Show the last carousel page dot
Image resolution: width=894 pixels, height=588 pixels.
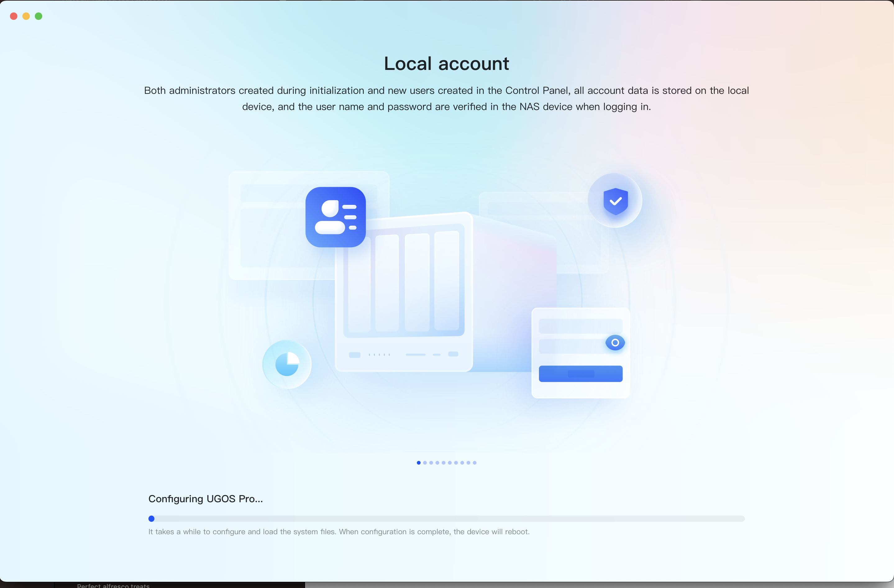point(475,462)
